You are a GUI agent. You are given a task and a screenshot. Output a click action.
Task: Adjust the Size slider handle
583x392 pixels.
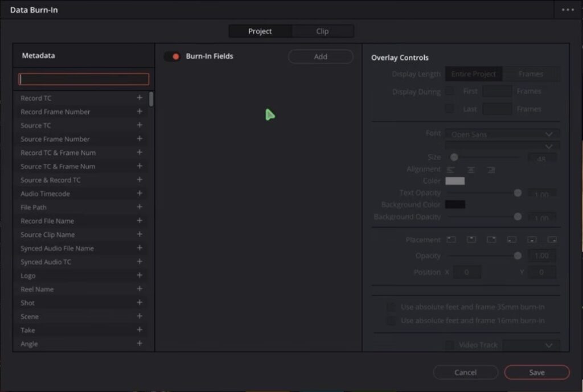tap(454, 157)
